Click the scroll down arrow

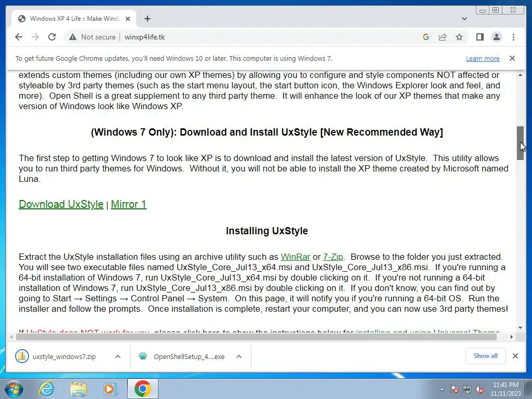(520, 328)
